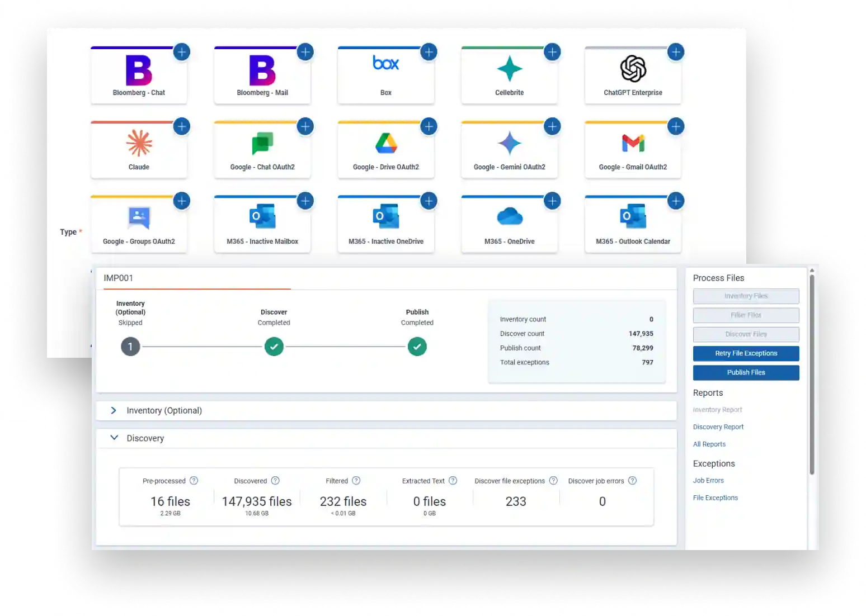866x616 pixels.
Task: Select the Bloomberg - Chat logo tile
Action: click(x=139, y=70)
